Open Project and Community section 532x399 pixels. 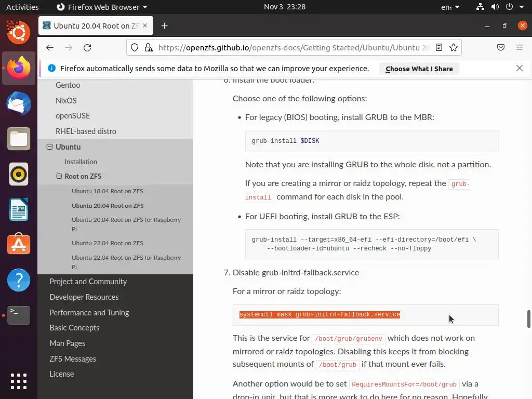(x=88, y=282)
